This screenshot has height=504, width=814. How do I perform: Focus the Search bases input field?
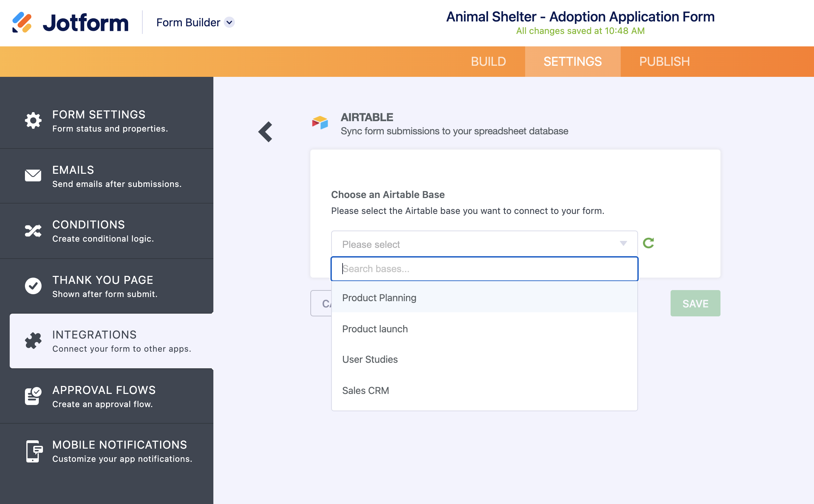[x=484, y=269]
